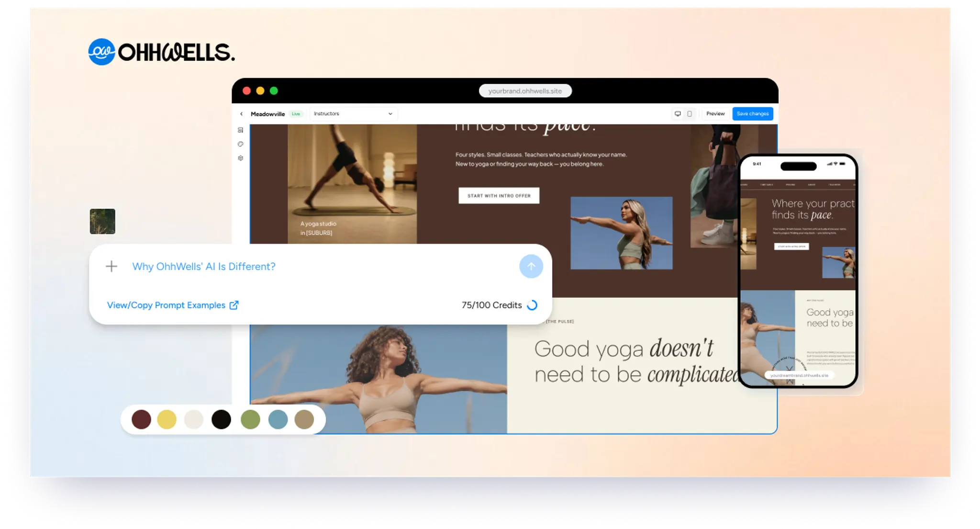Select the tan color swatch

[304, 419]
